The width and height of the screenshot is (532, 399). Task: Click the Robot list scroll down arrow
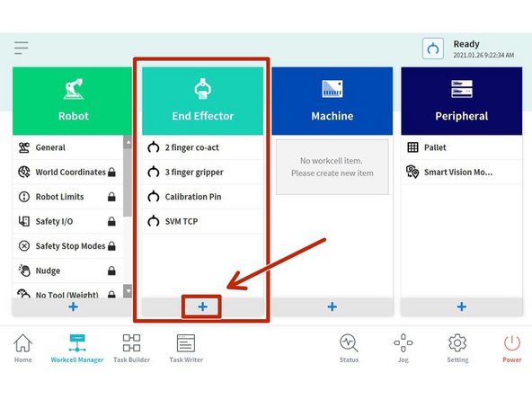coord(128,291)
